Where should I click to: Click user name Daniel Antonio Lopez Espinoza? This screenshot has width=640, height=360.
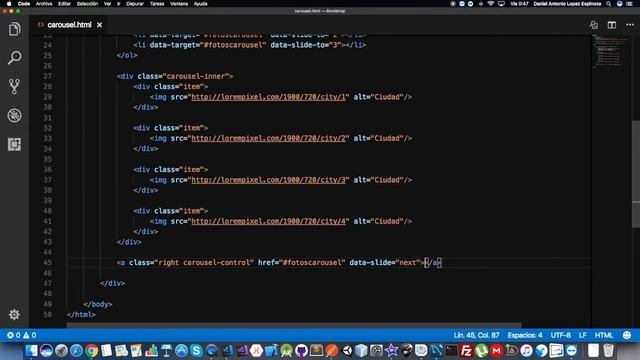point(567,4)
